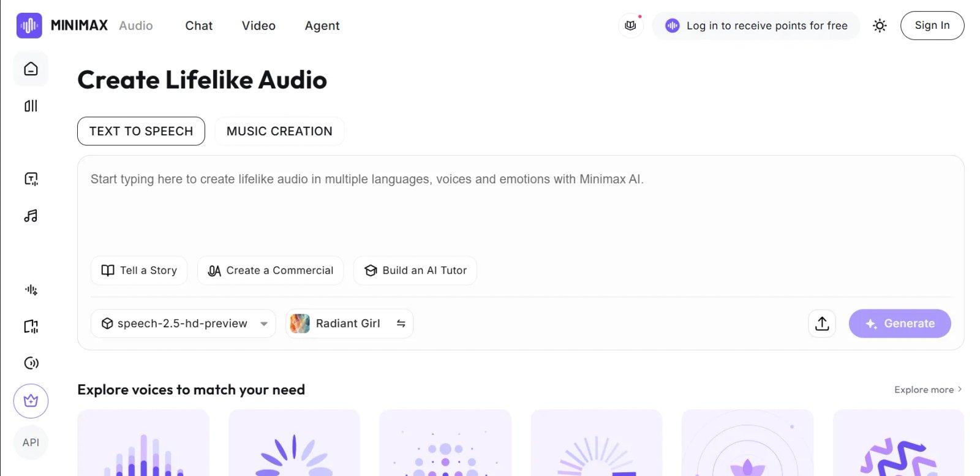Click the MiniMax purple logo icon
This screenshot has height=476, width=980.
tap(29, 26)
